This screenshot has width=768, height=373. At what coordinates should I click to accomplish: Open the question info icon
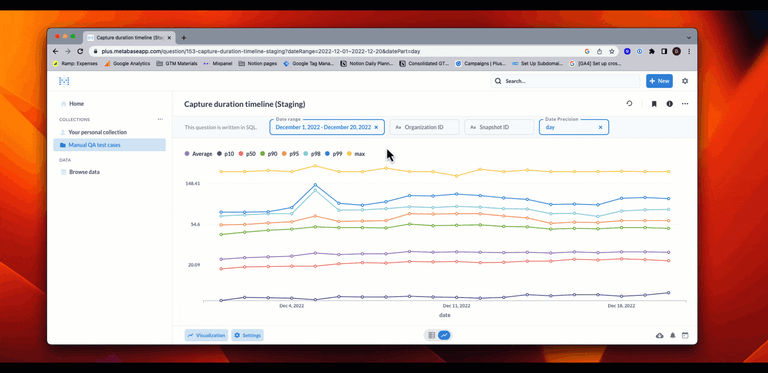coord(670,104)
